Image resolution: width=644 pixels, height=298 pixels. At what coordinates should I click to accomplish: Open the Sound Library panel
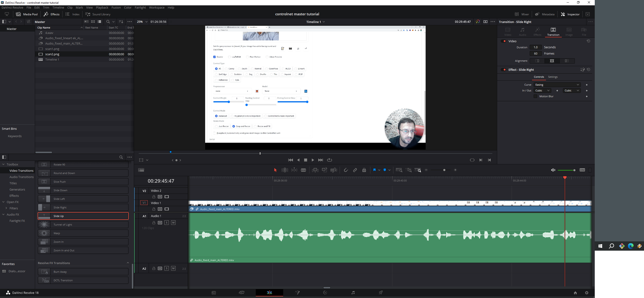[98, 14]
